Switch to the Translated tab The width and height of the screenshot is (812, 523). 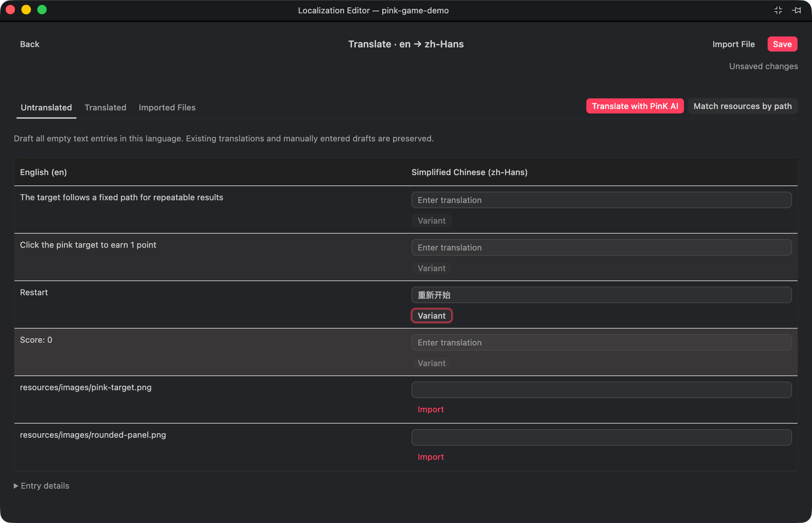pos(106,107)
